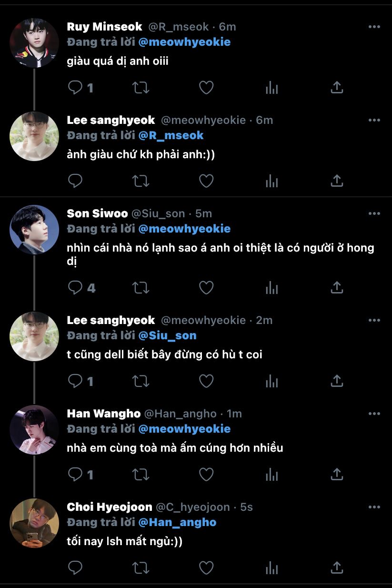Open Choi Hyeojoon's avatar
The width and height of the screenshot is (392, 588).
point(34,523)
